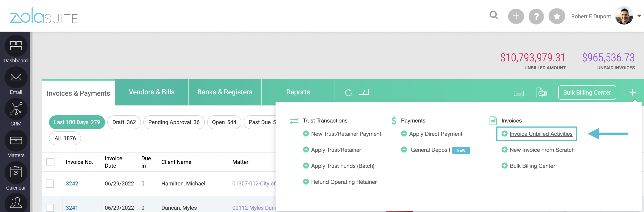Sort by Invoice No. column header

click(79, 162)
